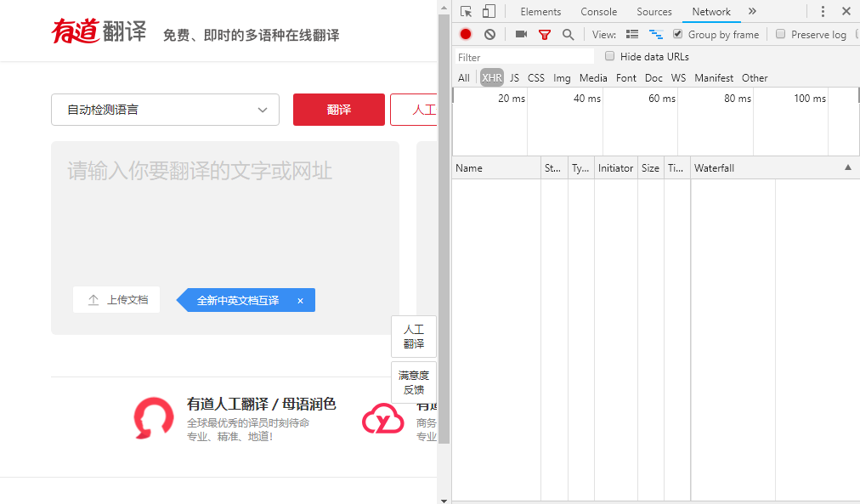
Task: Switch to large request rows view
Action: (x=632, y=34)
